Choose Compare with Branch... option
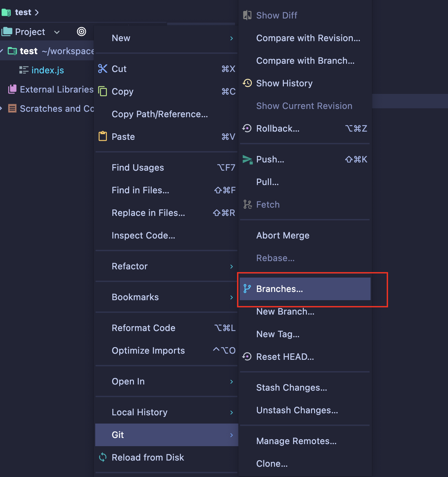This screenshot has width=448, height=477. (x=305, y=61)
